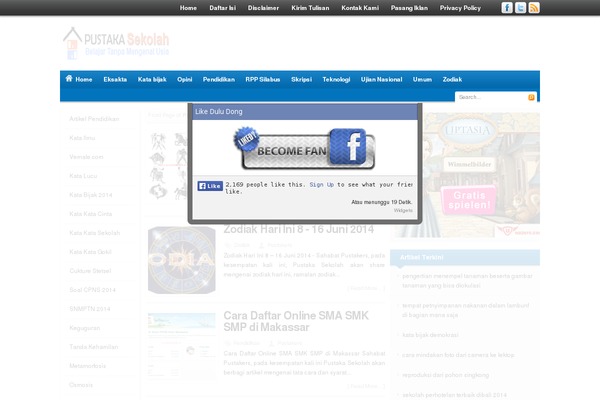600x400 pixels.
Task: Open Kata Kata Cinta sidebar link
Action: [x=90, y=214]
